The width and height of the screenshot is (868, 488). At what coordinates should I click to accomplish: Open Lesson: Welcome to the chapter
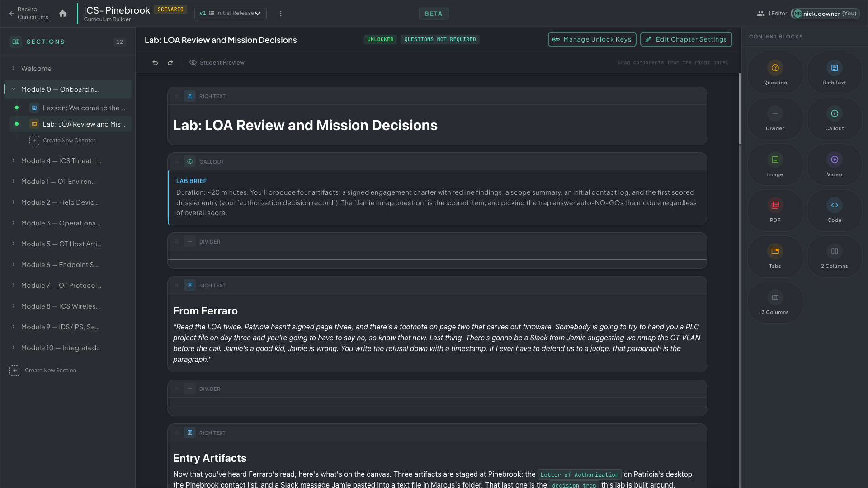tap(71, 108)
